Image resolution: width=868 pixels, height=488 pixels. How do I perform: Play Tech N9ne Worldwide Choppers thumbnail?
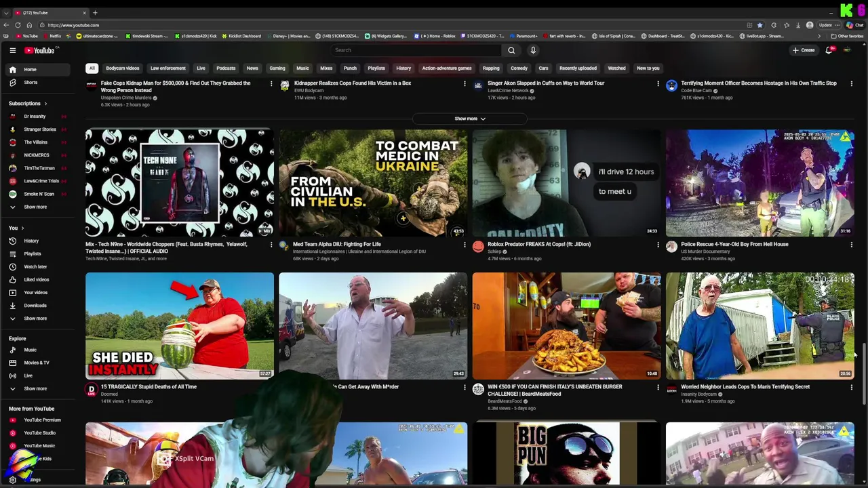click(x=180, y=183)
